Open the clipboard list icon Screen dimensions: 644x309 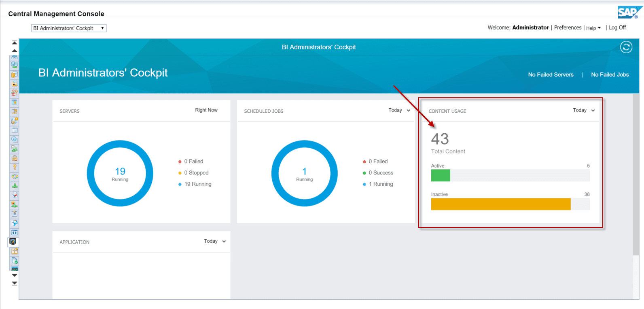pos(15,214)
